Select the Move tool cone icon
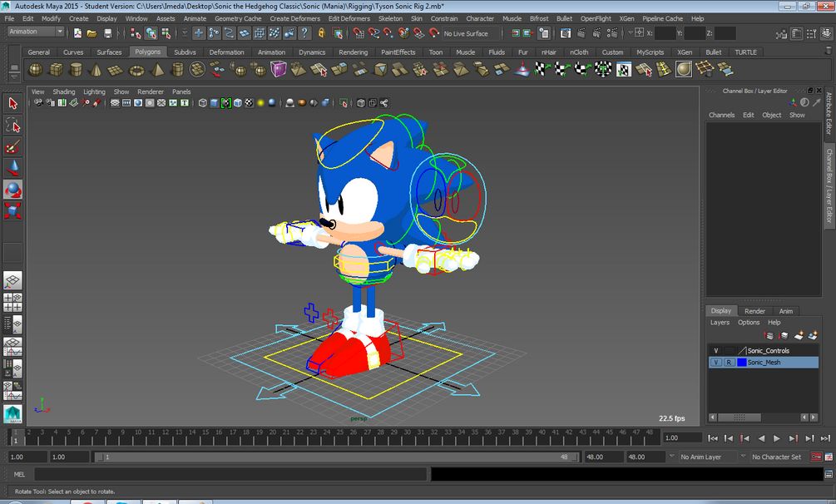Image resolution: width=836 pixels, height=504 pixels. coord(12,168)
